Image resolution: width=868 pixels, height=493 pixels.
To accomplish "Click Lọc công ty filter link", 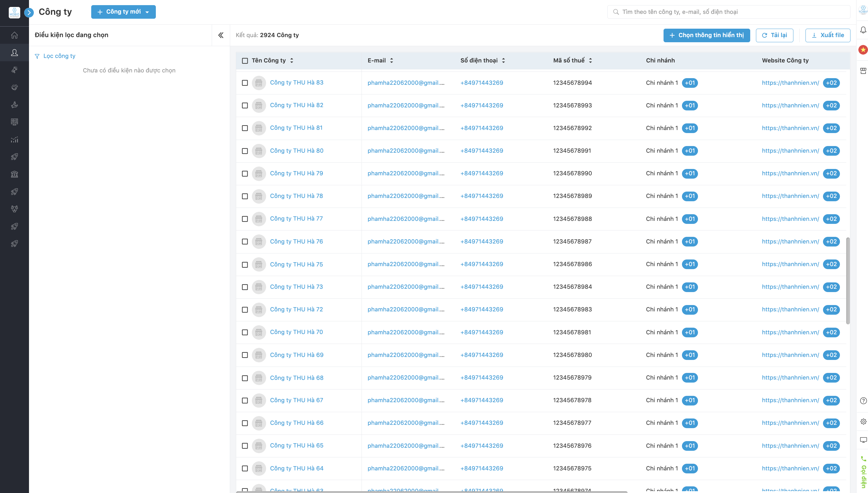I will point(59,56).
